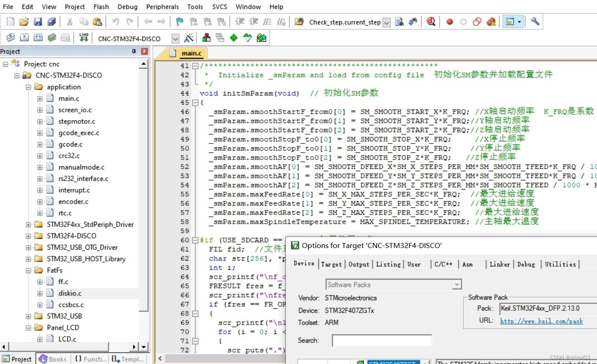Screen dimensions: 597x364
Task: Open the Check_step.current_step find dropdown
Action: coord(386,22)
